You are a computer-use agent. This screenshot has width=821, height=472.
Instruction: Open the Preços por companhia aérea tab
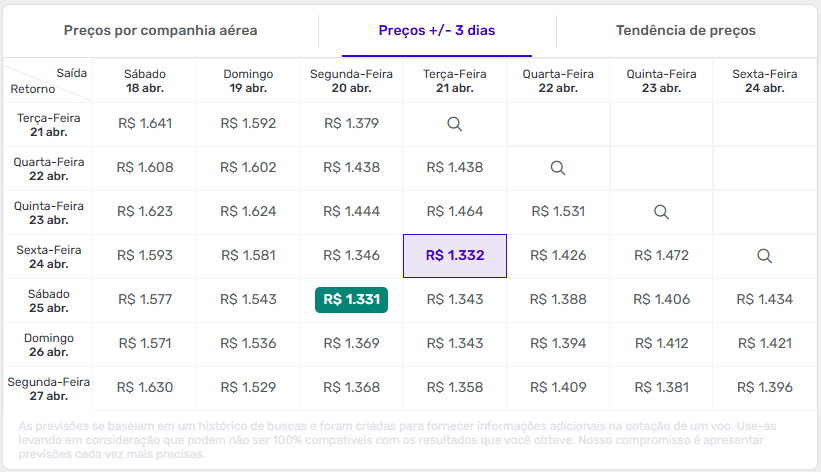[161, 31]
